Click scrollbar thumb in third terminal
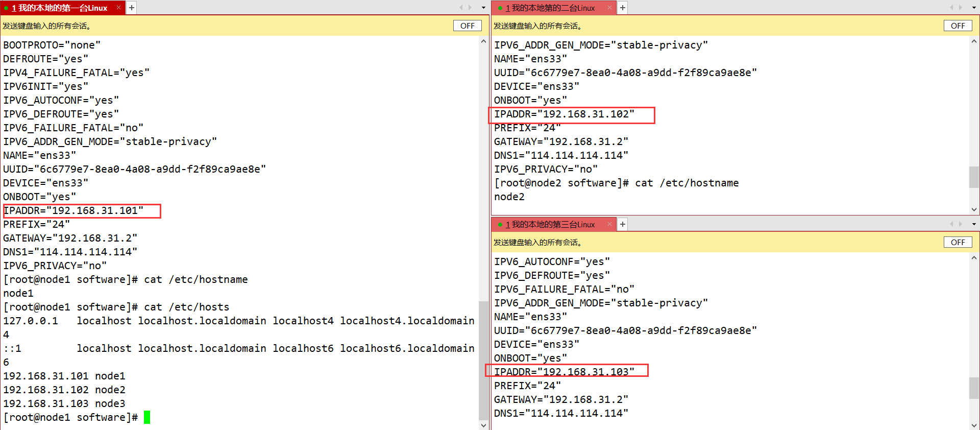The image size is (980, 430). pyautogui.click(x=974, y=388)
